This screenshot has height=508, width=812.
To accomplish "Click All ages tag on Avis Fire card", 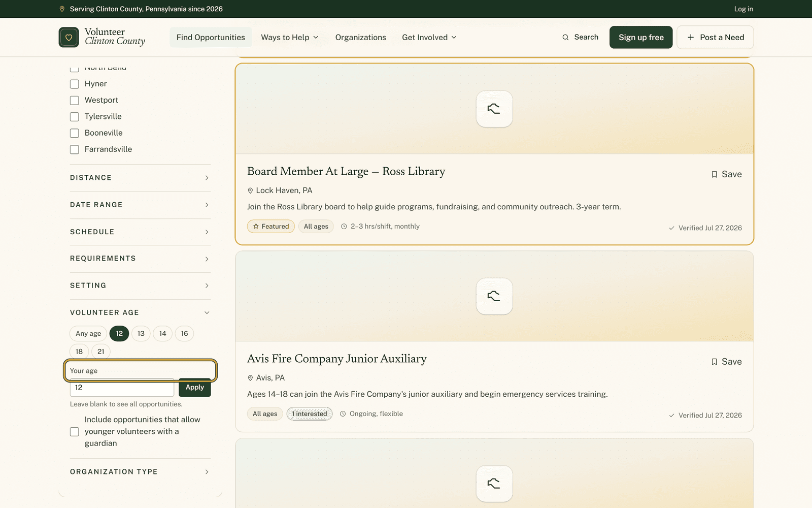I will click(265, 414).
